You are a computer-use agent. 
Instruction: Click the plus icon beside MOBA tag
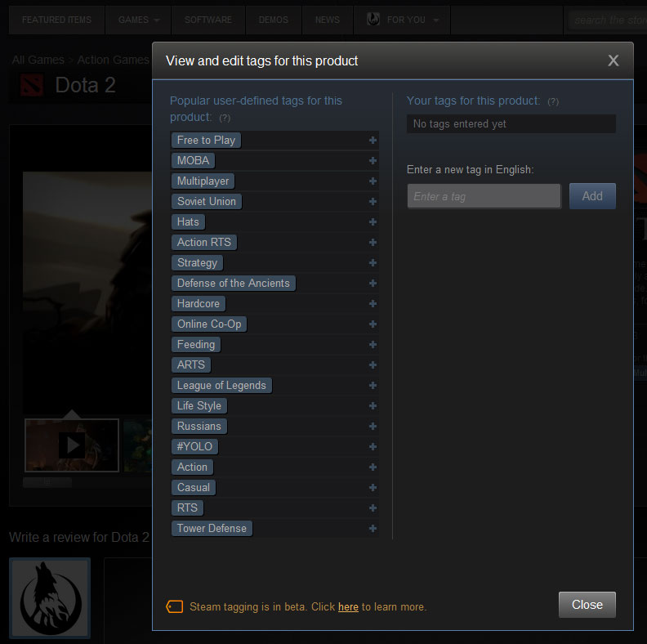tap(373, 160)
